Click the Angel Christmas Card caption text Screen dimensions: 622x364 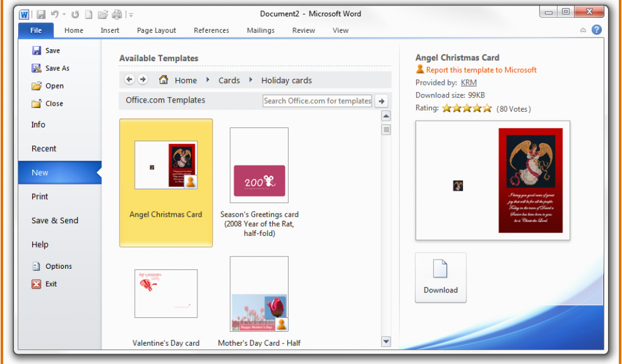166,215
